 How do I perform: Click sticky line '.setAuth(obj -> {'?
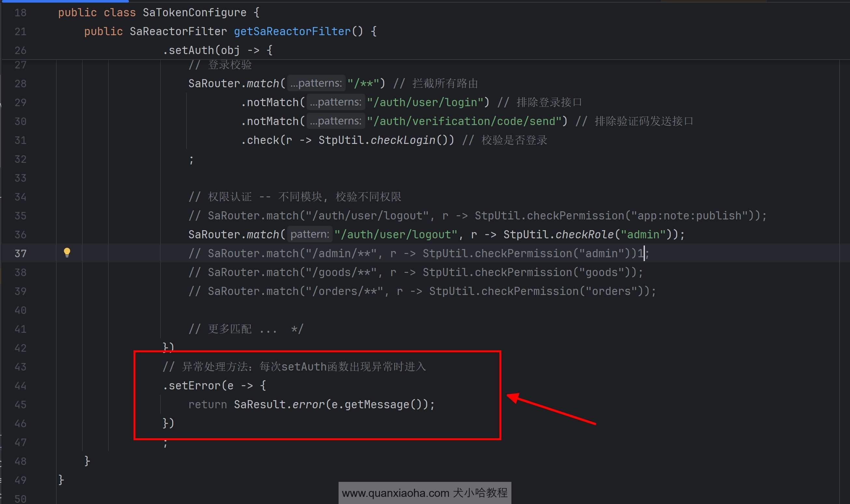tap(217, 50)
